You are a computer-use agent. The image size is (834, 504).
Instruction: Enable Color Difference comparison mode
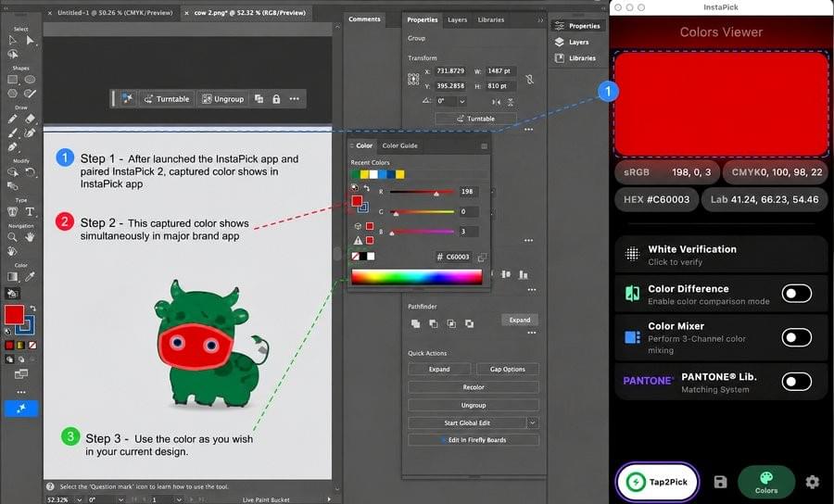796,294
